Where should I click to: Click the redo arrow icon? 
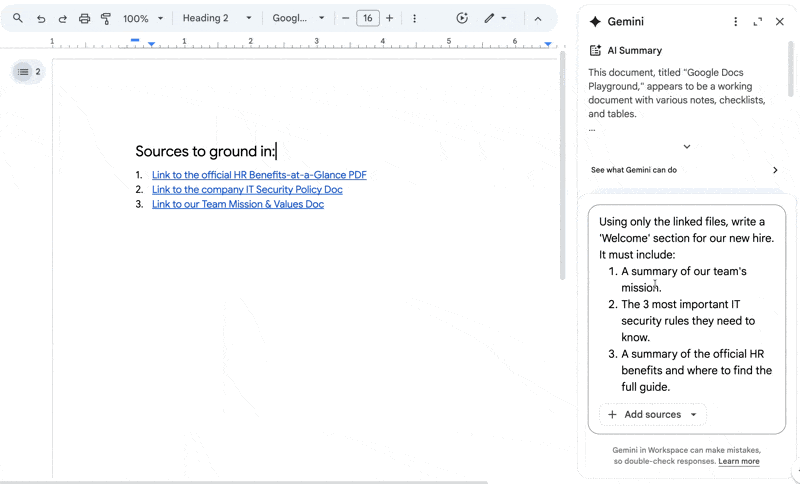63,18
